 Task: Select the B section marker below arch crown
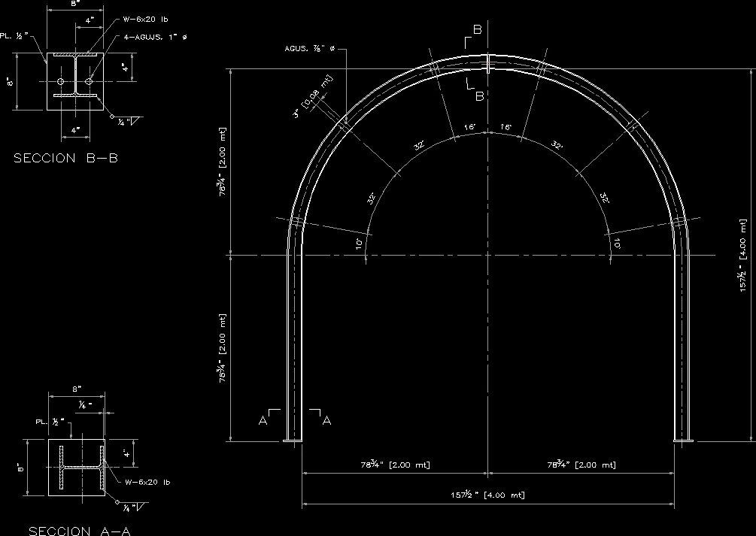[x=478, y=95]
